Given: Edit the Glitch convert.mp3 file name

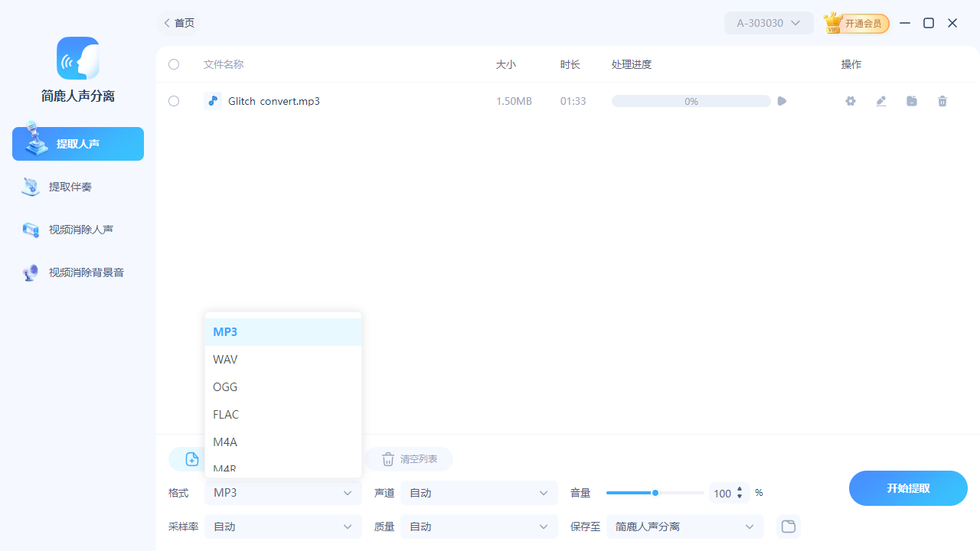Looking at the screenshot, I should coord(880,100).
